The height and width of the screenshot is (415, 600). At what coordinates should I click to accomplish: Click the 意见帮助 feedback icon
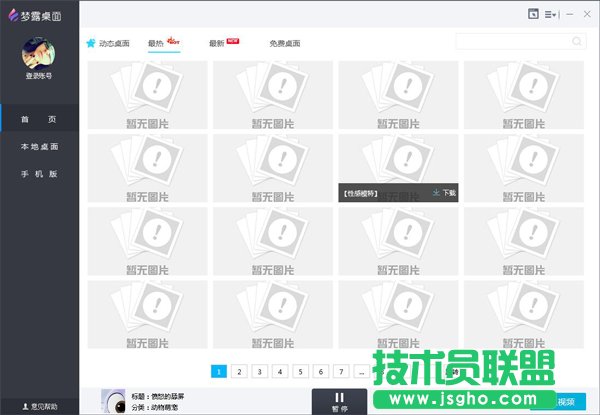[25, 407]
